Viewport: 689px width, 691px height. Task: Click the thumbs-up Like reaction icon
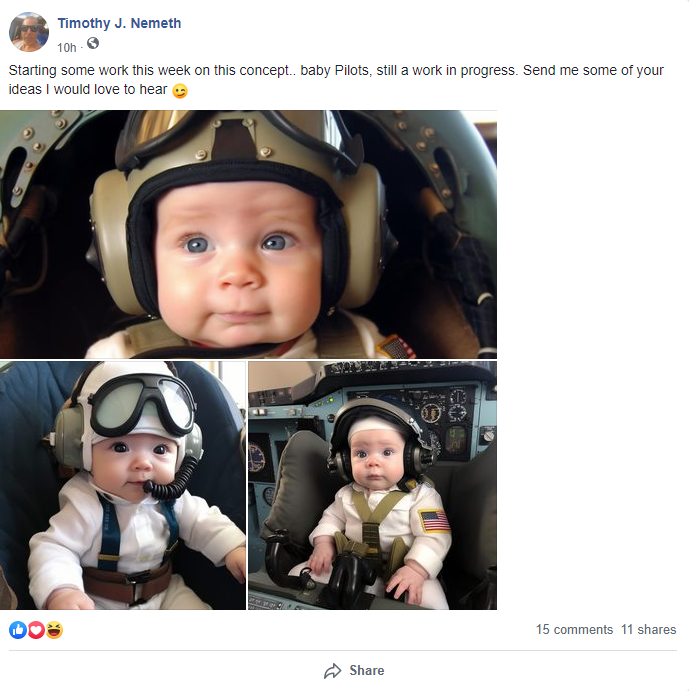point(18,630)
